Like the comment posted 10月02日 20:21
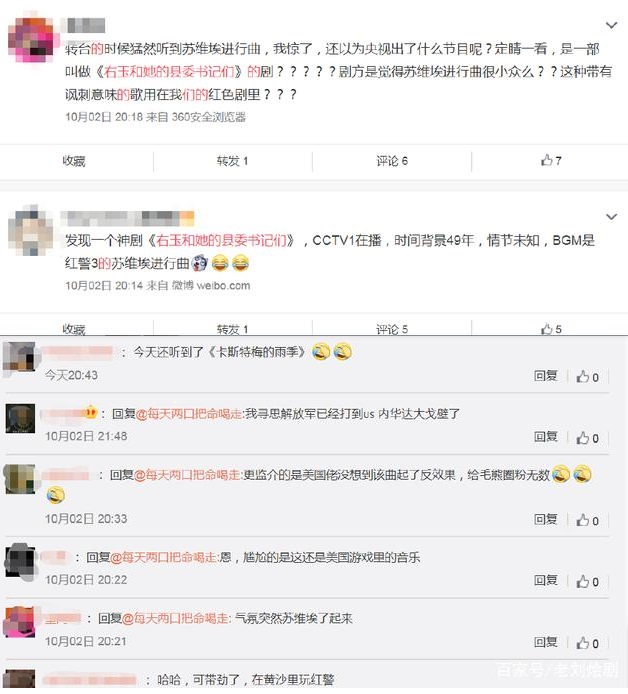The image size is (628, 694). click(587, 643)
